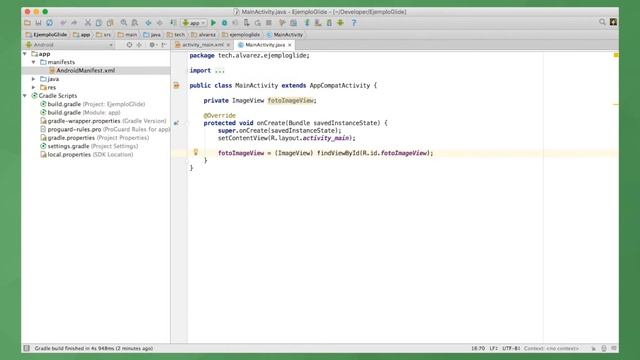Expand the res folder node
This screenshot has height=360, width=640.
(x=33, y=87)
